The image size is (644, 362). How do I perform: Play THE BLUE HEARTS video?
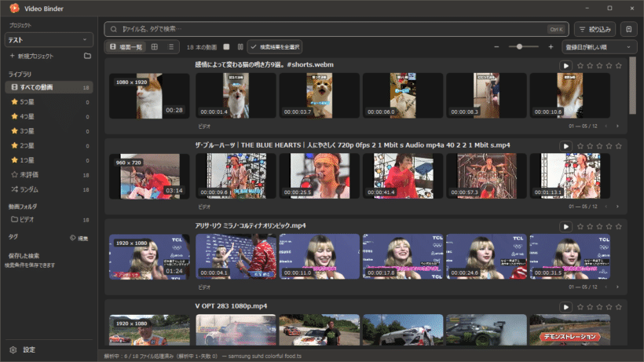point(566,146)
